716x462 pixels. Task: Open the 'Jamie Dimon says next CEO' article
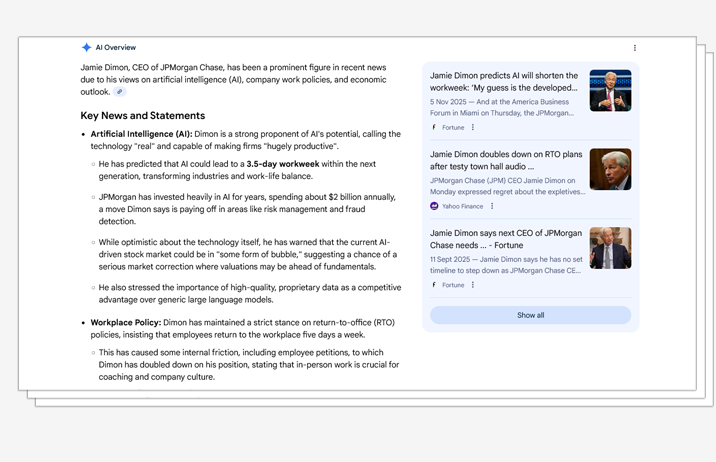(506, 239)
